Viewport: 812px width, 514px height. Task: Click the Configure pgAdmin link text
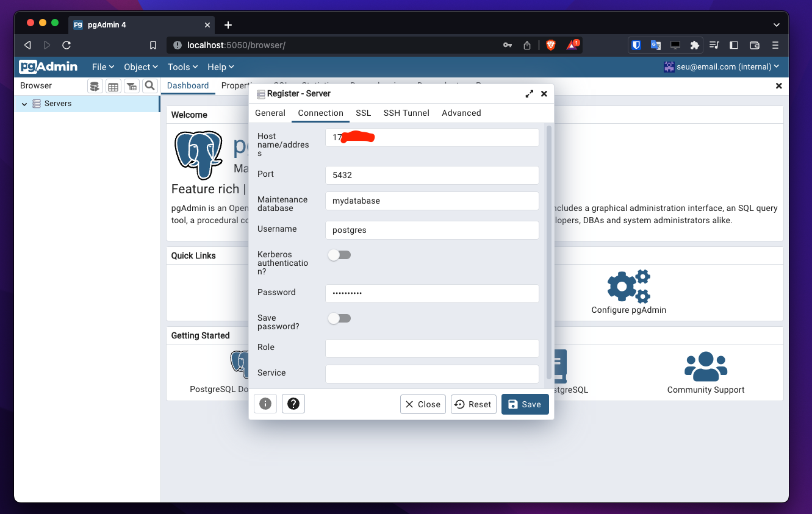point(628,310)
